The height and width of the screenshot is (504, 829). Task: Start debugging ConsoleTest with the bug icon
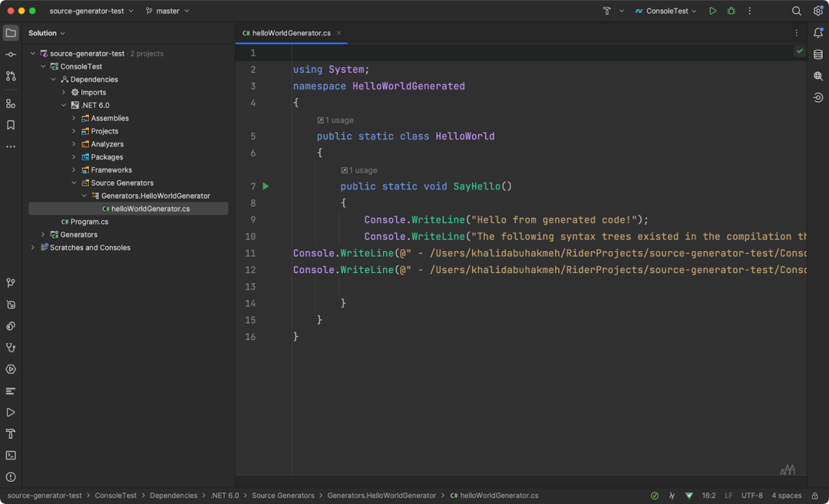[x=732, y=11]
